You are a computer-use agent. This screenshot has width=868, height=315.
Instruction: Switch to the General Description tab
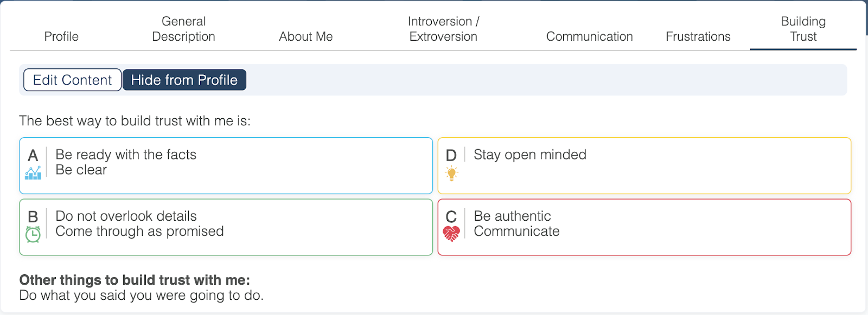point(183,29)
